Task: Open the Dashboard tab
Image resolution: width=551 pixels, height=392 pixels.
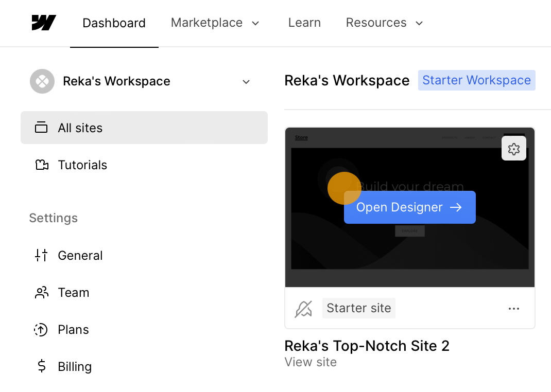Action: click(x=114, y=23)
